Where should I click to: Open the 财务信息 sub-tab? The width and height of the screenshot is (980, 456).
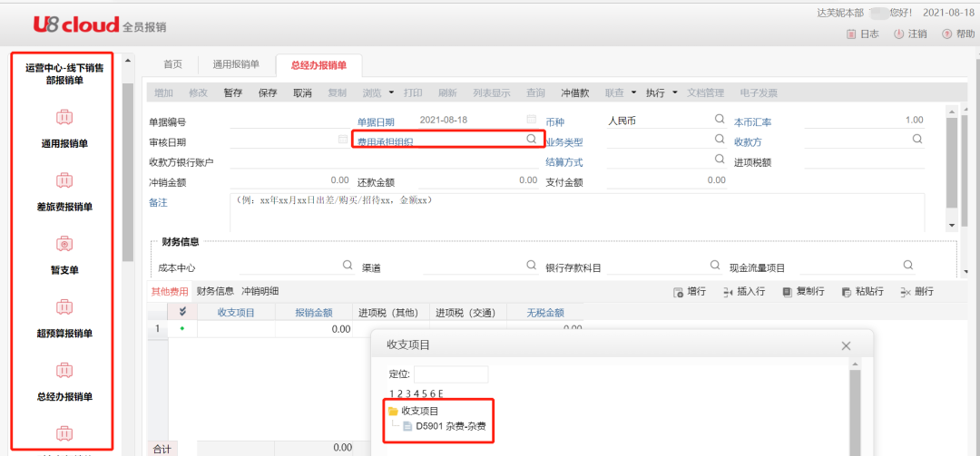215,291
